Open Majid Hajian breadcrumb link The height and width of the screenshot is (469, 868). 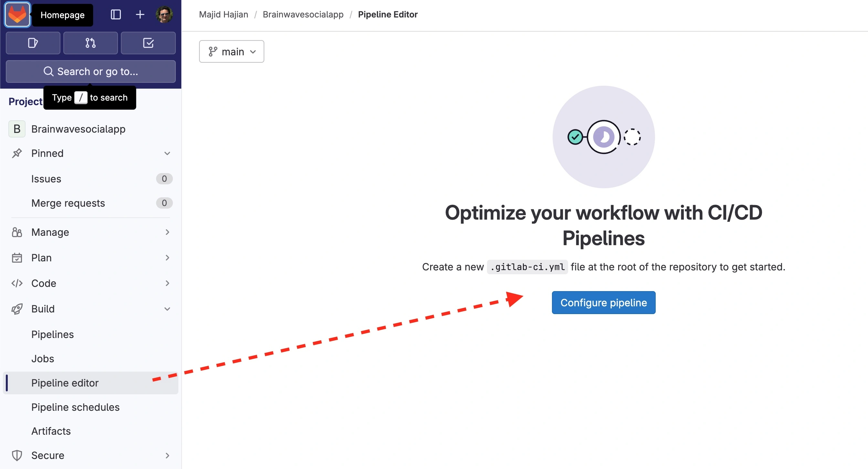pyautogui.click(x=223, y=15)
